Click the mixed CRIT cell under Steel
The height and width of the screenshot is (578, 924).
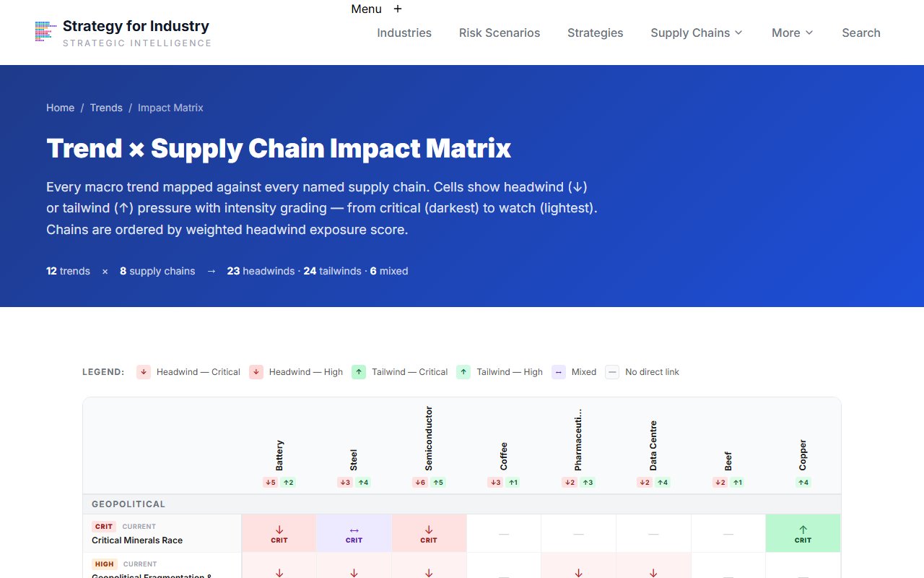point(354,532)
